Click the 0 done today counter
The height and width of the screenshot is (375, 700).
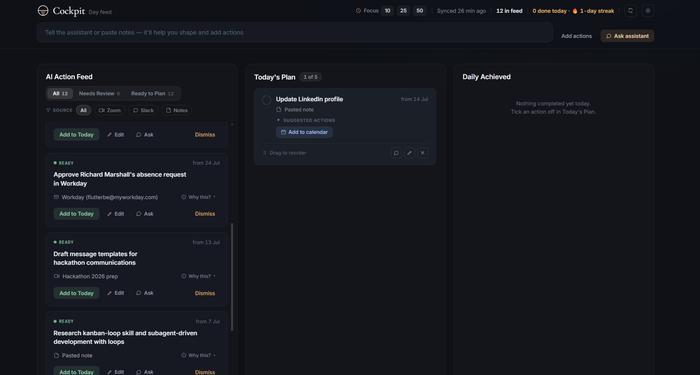tap(550, 11)
